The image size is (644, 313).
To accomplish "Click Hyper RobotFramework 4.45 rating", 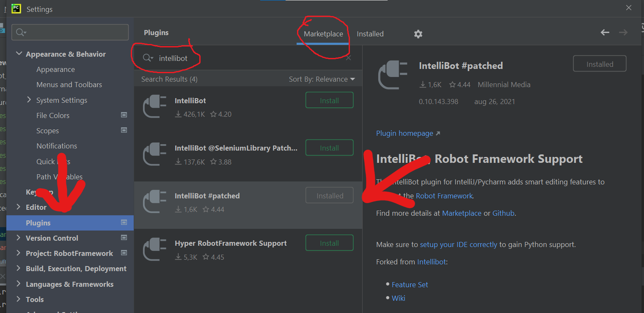I will click(x=213, y=257).
